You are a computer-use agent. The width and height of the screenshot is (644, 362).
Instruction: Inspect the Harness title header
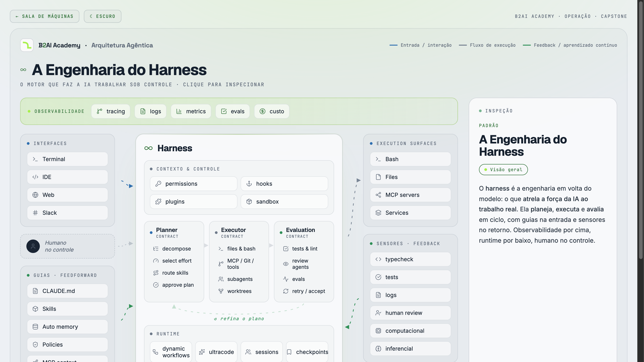168,148
